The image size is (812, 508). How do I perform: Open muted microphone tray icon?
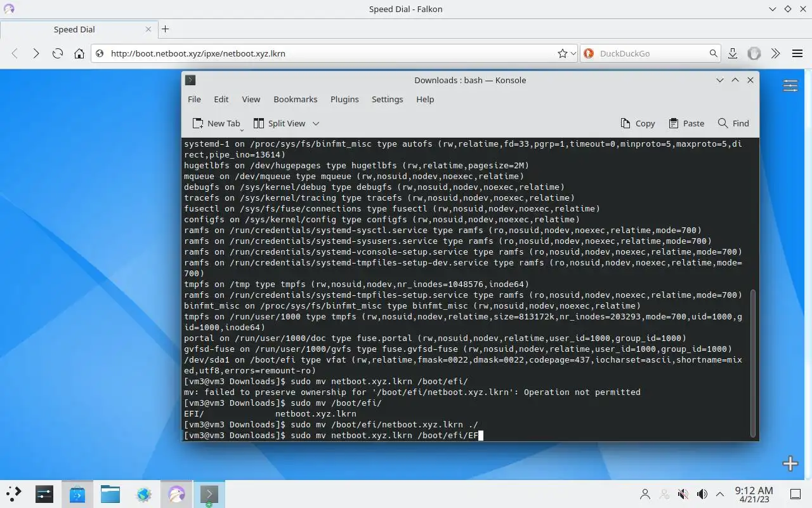coord(683,494)
